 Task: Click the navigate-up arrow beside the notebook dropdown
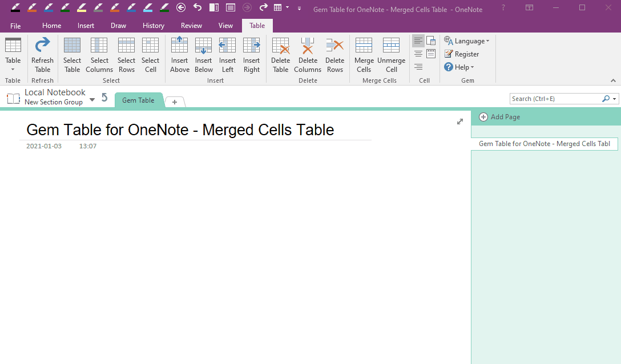pyautogui.click(x=104, y=98)
